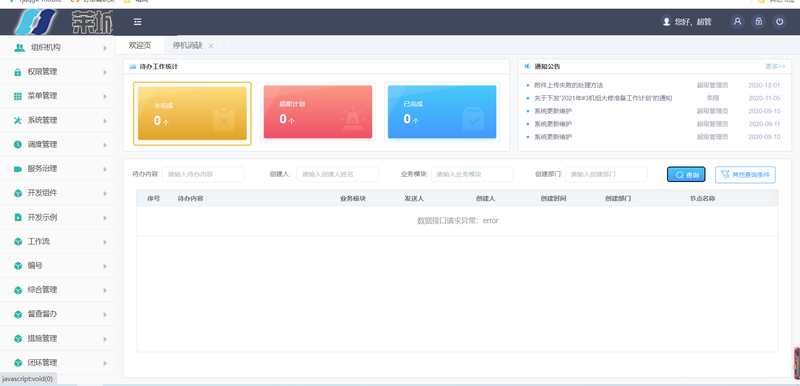800x386 pixels.
Task: Select the blue 已完成 statistics card
Action: coord(442,112)
